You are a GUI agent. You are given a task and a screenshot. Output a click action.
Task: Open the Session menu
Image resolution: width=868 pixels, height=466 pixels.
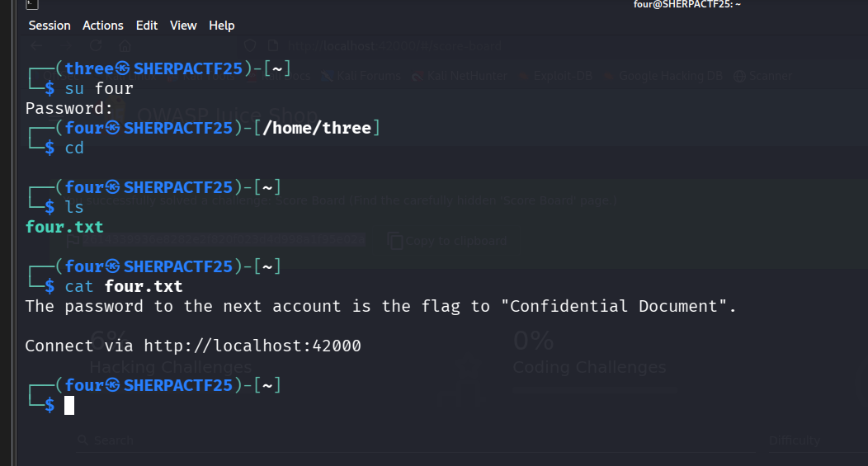tap(50, 26)
